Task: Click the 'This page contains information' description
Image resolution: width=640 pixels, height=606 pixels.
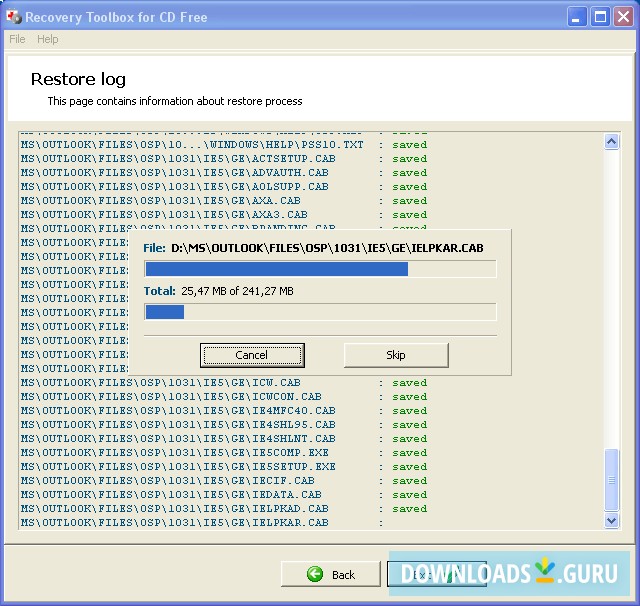Action: pyautogui.click(x=175, y=101)
